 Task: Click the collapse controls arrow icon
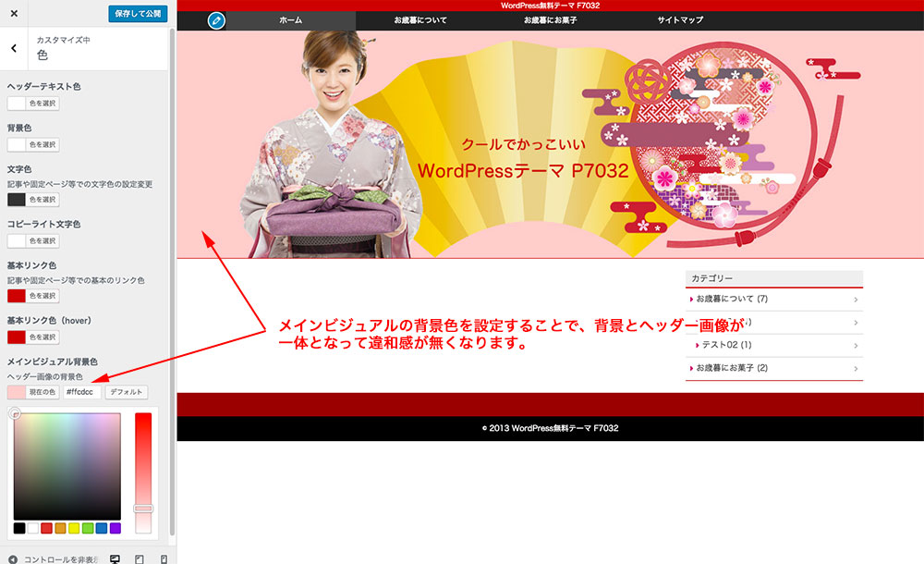tap(13, 559)
